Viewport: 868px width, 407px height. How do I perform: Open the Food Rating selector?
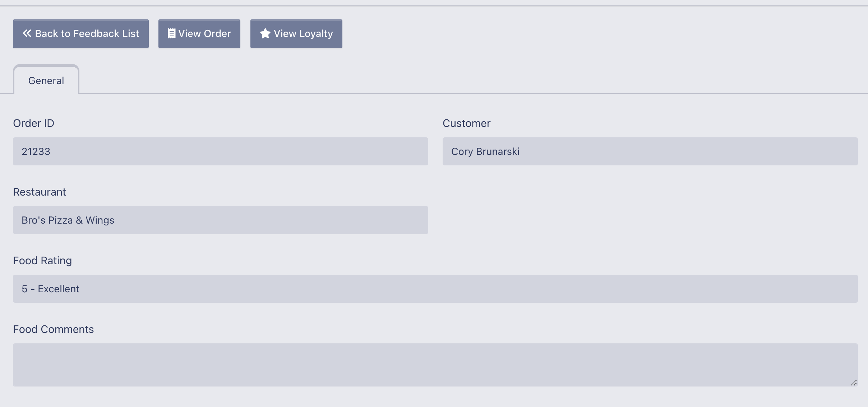(435, 289)
